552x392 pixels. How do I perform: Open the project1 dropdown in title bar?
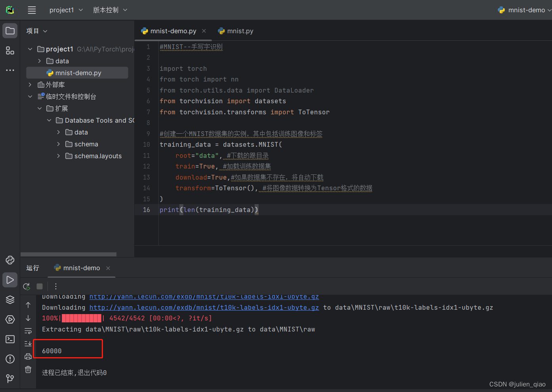pos(66,10)
